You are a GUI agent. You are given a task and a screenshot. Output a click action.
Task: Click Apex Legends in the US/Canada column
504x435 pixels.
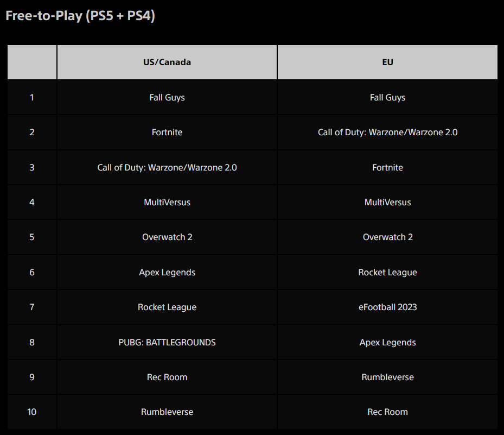click(x=167, y=272)
